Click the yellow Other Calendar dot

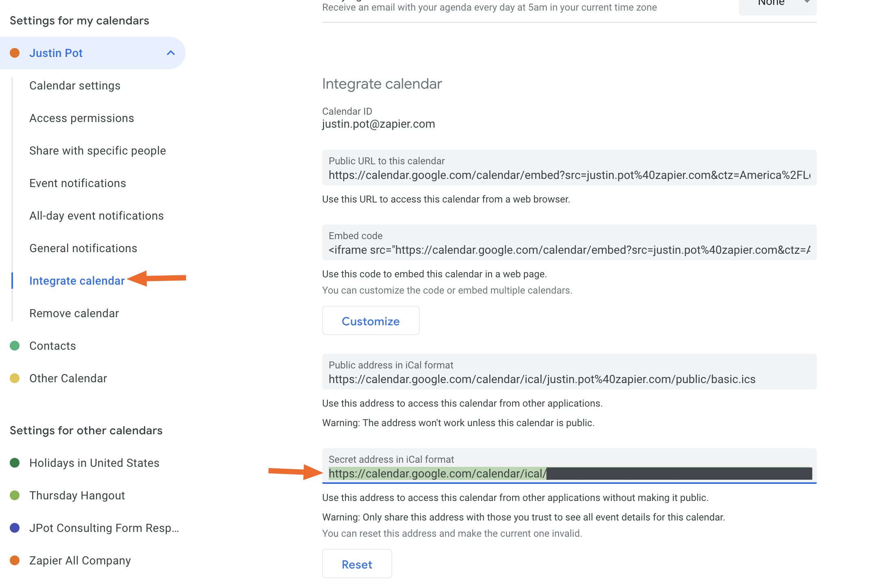tap(15, 378)
